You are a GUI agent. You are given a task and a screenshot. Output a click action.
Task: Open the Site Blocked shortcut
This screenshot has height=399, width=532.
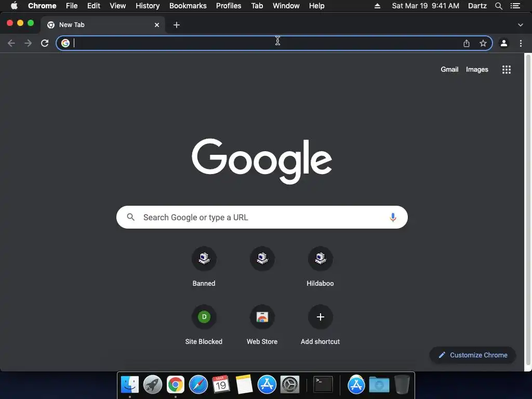click(x=204, y=317)
